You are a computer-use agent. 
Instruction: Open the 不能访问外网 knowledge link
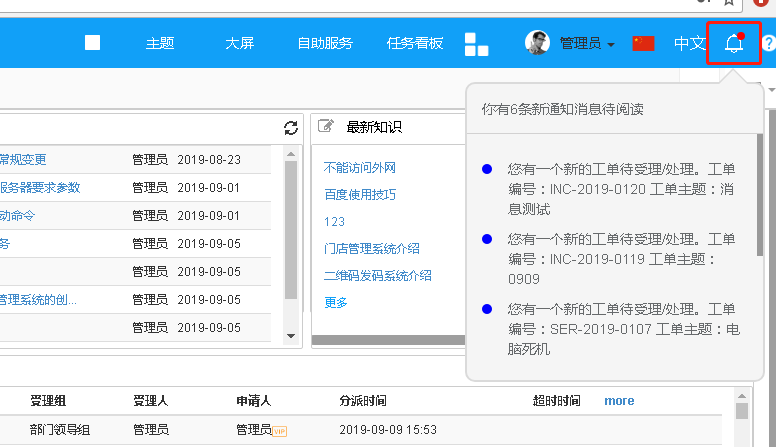[x=360, y=168]
